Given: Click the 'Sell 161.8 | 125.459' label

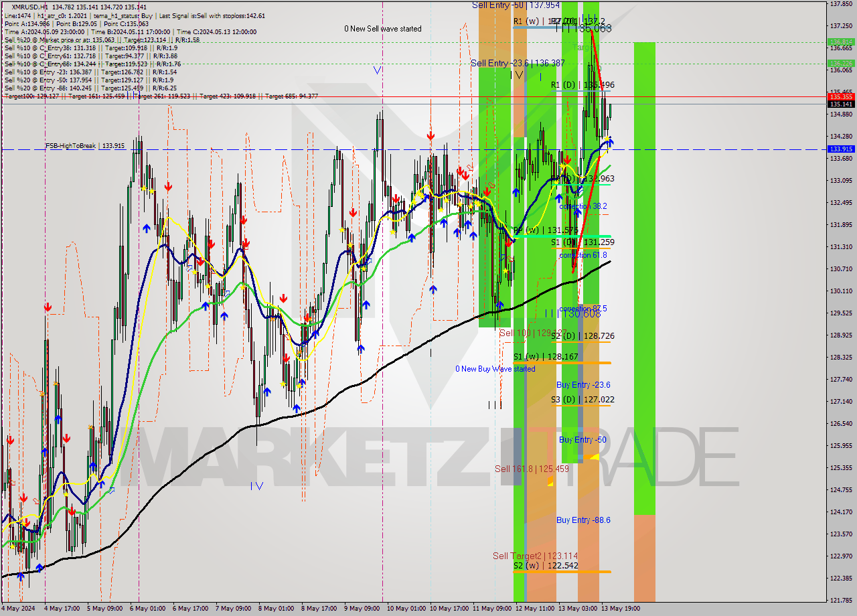Looking at the screenshot, I should pos(532,469).
